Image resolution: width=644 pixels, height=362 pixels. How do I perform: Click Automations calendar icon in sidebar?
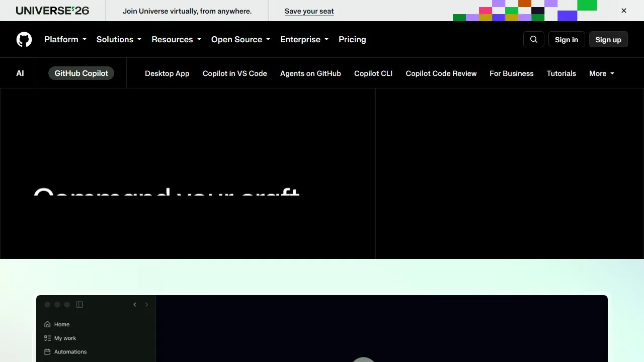47,351
